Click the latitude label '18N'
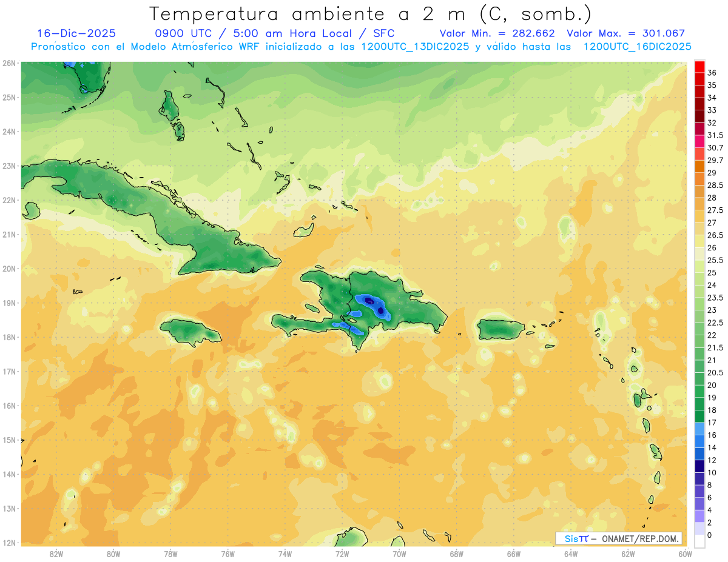 click(9, 337)
